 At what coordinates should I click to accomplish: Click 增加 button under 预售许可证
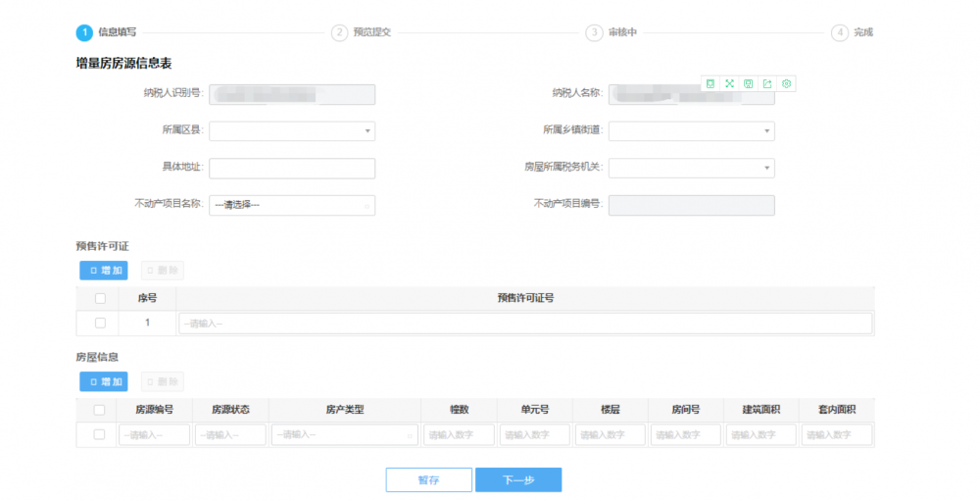[x=103, y=271]
